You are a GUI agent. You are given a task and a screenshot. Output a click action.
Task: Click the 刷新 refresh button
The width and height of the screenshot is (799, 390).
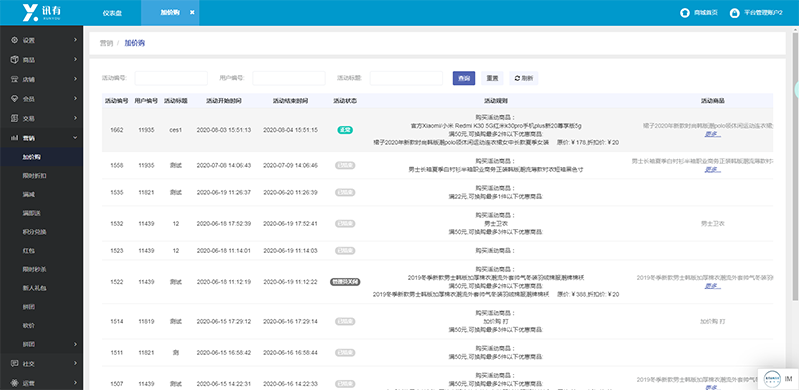[x=523, y=78]
